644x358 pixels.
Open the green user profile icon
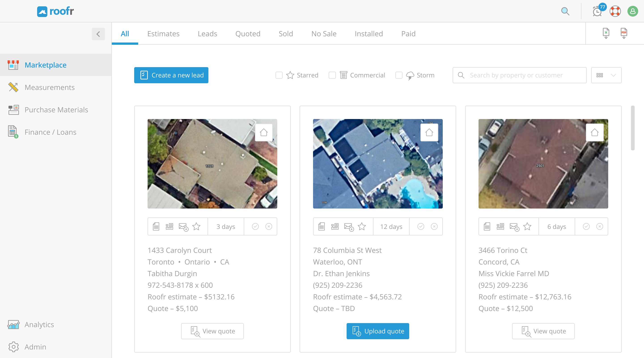point(633,11)
